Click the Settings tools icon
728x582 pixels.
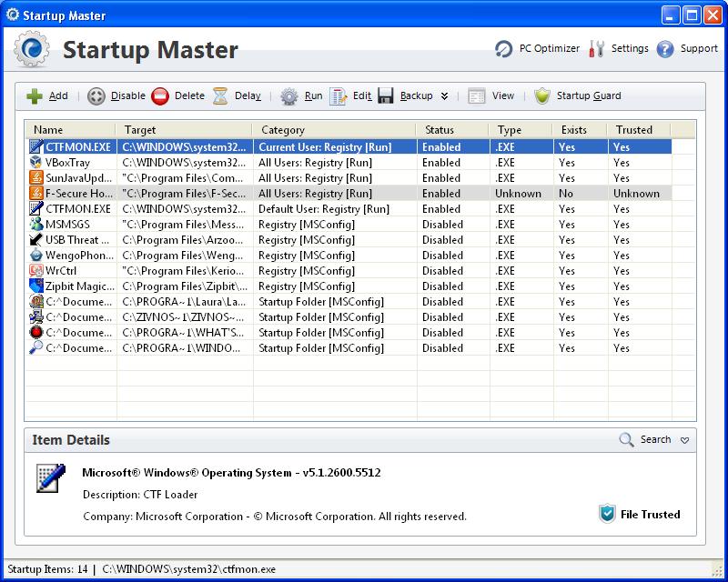coord(597,49)
